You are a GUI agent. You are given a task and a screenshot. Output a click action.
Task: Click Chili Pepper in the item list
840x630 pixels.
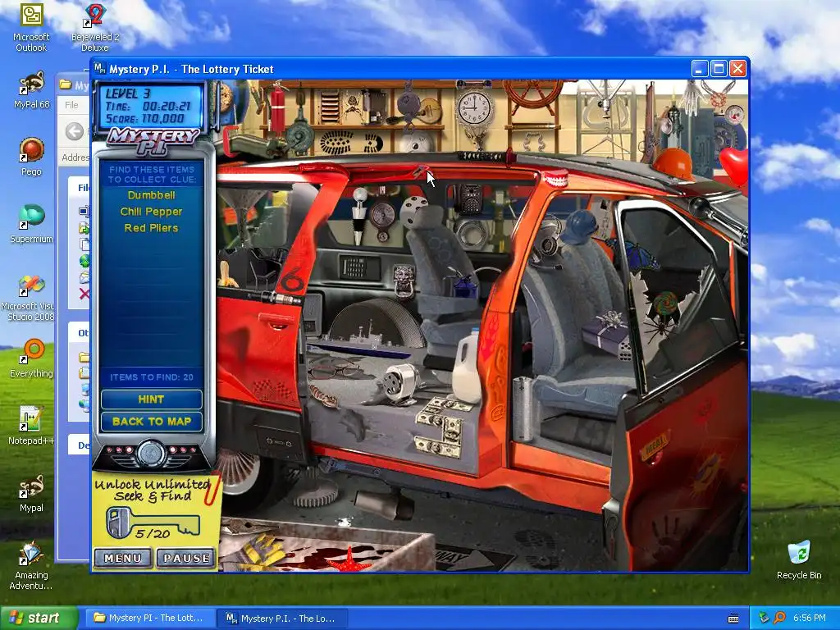[151, 212]
